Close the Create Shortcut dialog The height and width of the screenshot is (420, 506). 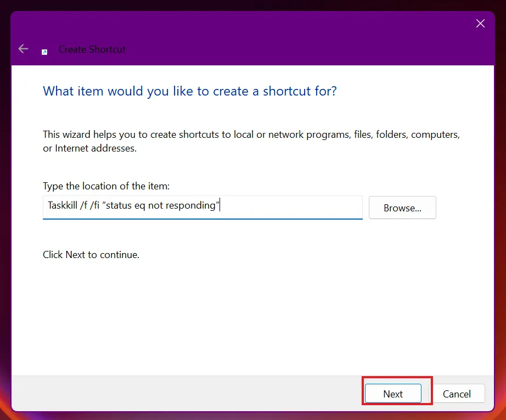coord(480,23)
